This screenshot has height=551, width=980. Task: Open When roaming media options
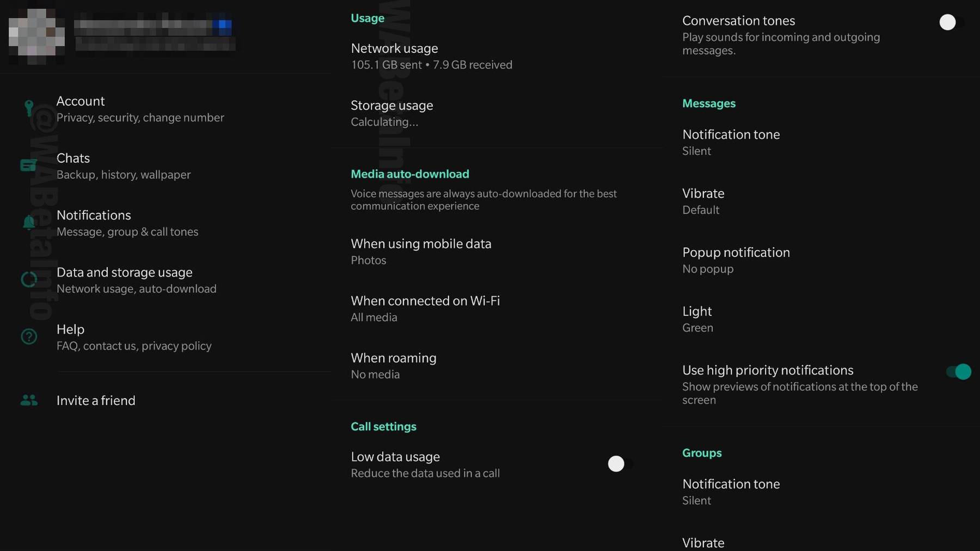(393, 365)
